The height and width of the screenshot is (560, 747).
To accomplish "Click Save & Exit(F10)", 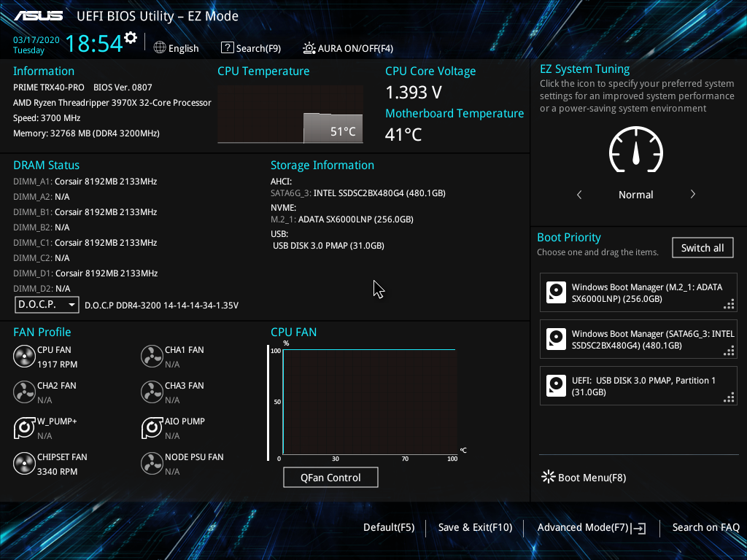I will click(x=475, y=527).
